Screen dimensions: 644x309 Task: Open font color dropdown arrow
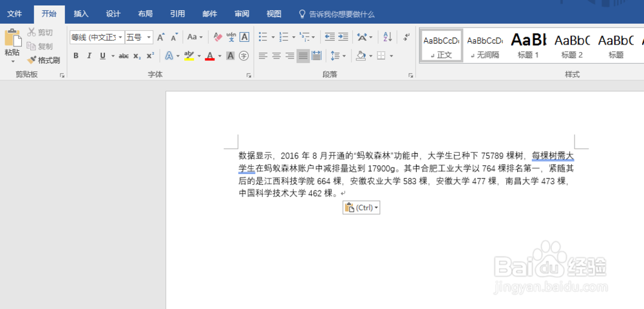220,56
